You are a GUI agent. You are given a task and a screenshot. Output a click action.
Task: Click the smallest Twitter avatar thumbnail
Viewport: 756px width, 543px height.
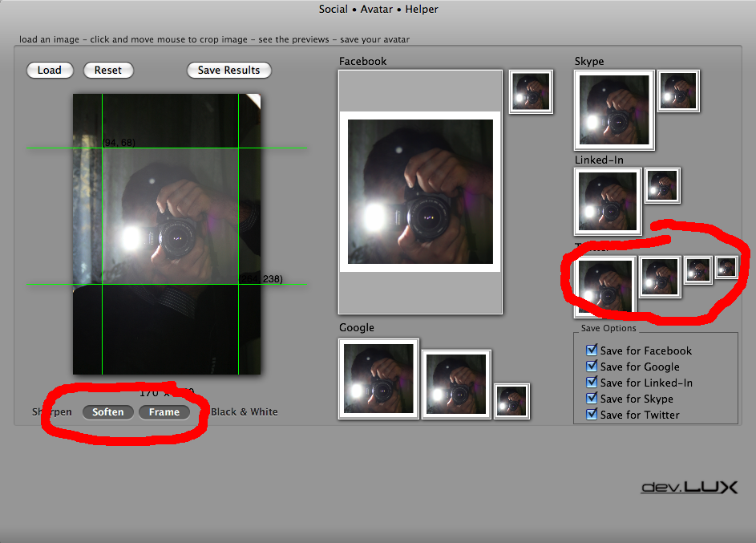pos(726,267)
